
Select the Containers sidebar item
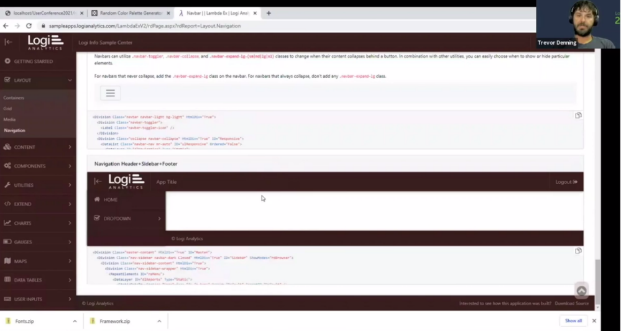pos(14,98)
